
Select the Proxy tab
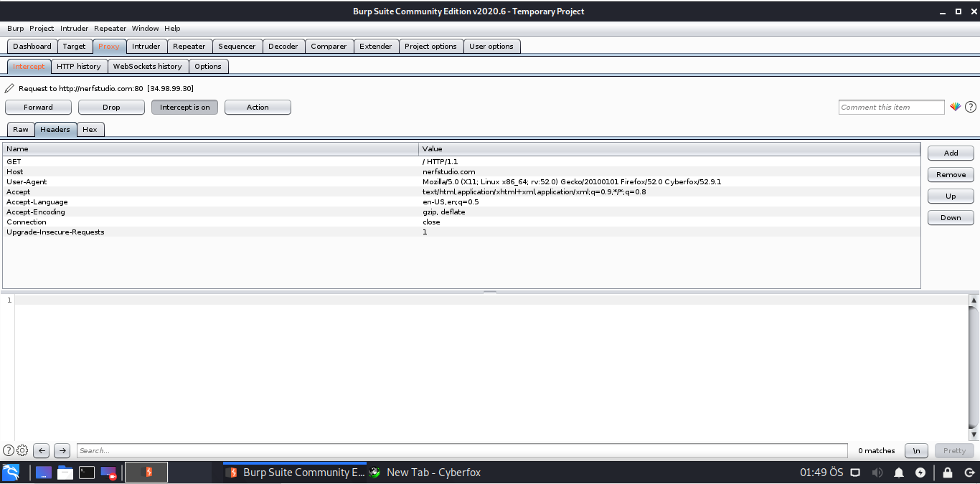pyautogui.click(x=109, y=46)
